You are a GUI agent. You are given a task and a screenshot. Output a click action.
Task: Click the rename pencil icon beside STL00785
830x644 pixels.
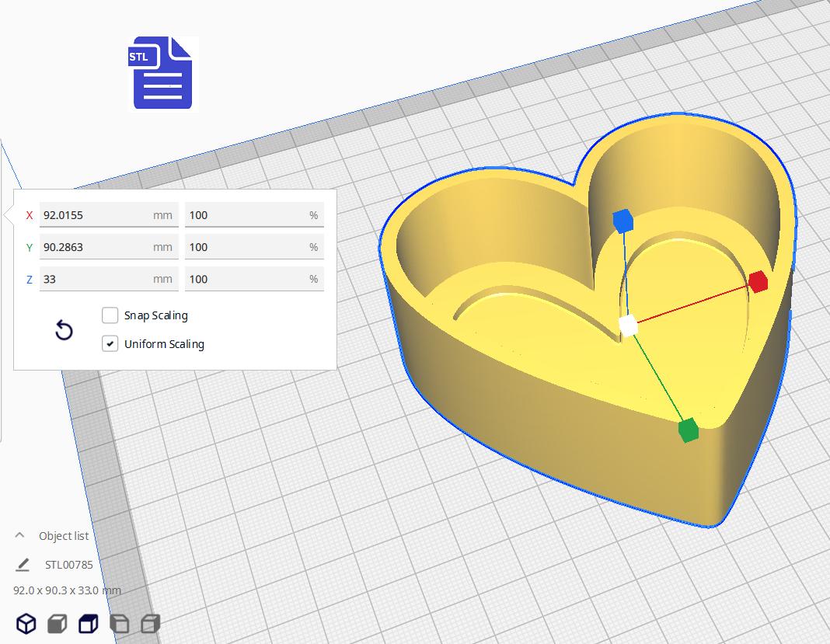coord(23,564)
